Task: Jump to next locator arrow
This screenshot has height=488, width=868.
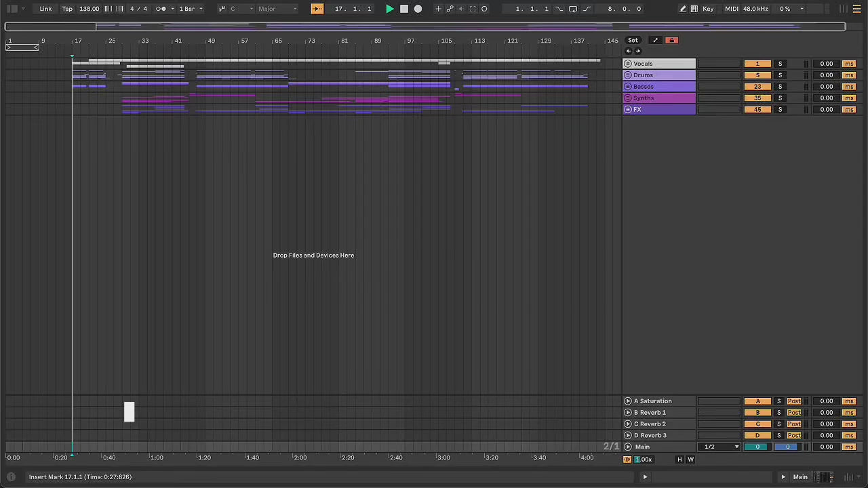Action: (x=637, y=51)
